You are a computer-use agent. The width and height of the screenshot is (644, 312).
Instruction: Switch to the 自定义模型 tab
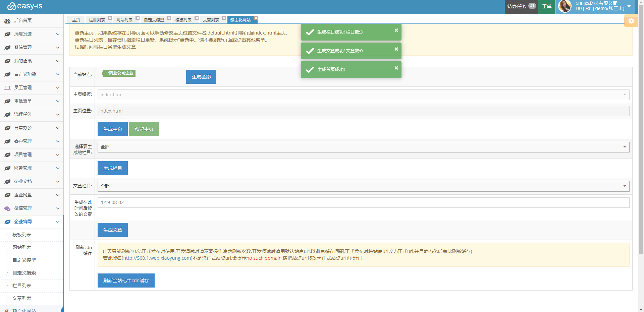154,20
